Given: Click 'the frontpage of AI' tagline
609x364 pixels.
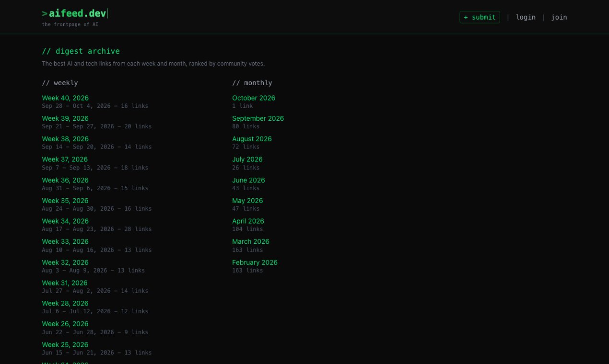Looking at the screenshot, I should tap(70, 24).
